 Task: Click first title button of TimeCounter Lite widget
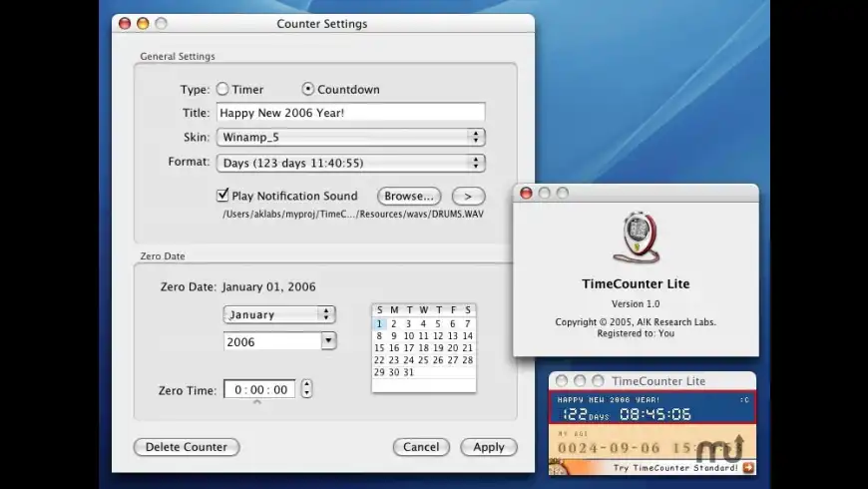click(562, 381)
